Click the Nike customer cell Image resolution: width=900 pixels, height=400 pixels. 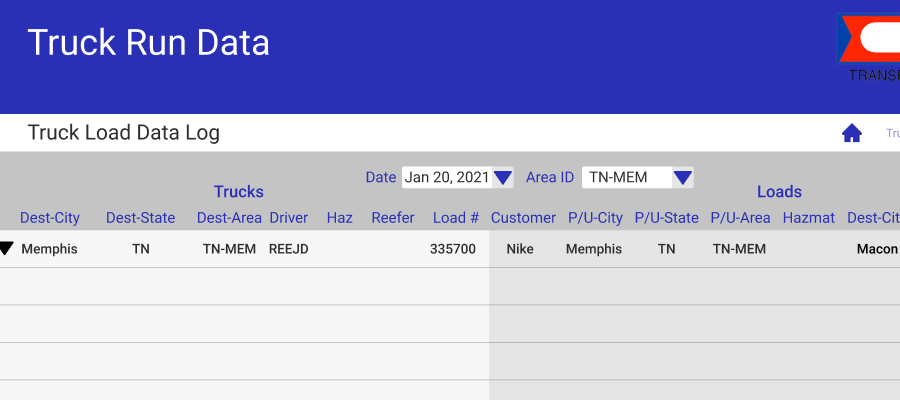520,249
